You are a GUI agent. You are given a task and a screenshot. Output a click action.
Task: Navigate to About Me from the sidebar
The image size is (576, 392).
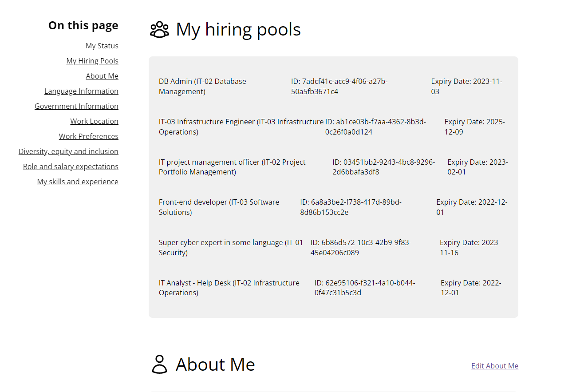coord(102,75)
